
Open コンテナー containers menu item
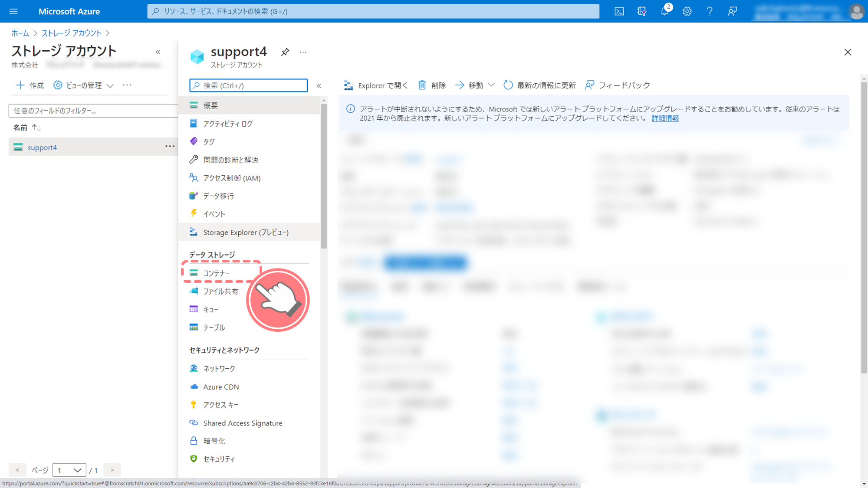216,273
